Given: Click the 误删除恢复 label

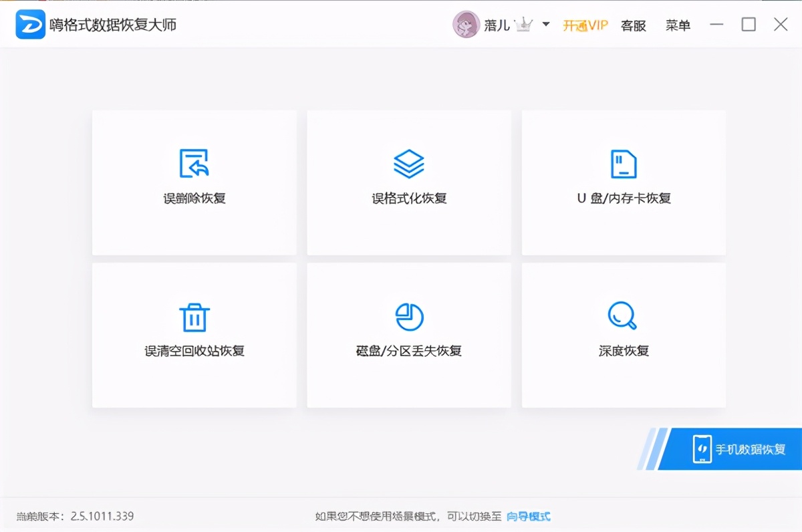Looking at the screenshot, I should [194, 198].
